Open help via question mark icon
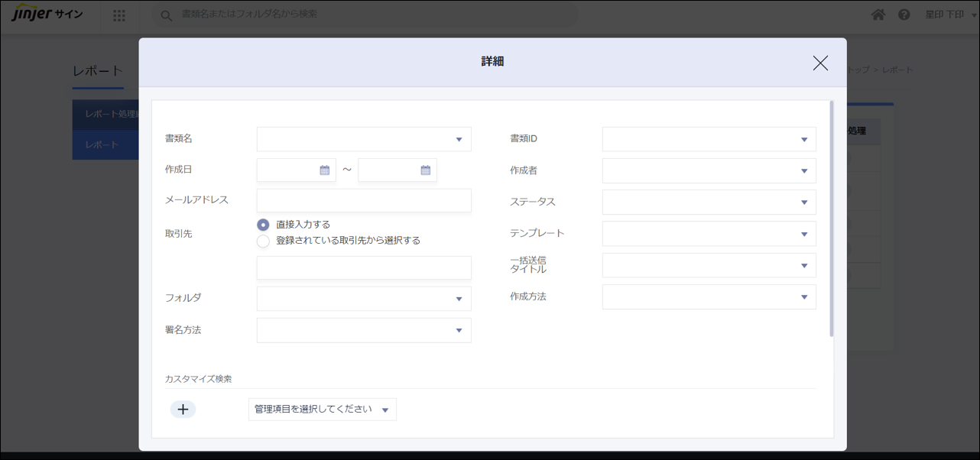The width and height of the screenshot is (980, 460). coord(904,15)
